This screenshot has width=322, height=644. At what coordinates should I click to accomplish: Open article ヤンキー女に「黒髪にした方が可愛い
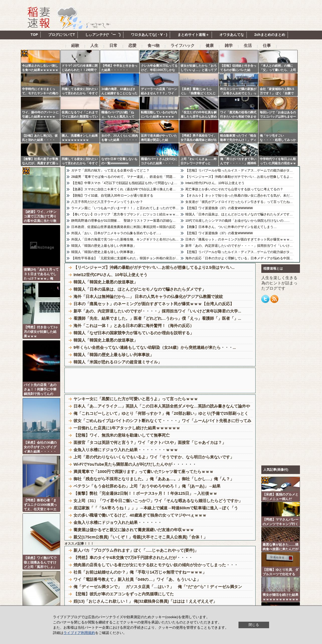(x=135, y=399)
